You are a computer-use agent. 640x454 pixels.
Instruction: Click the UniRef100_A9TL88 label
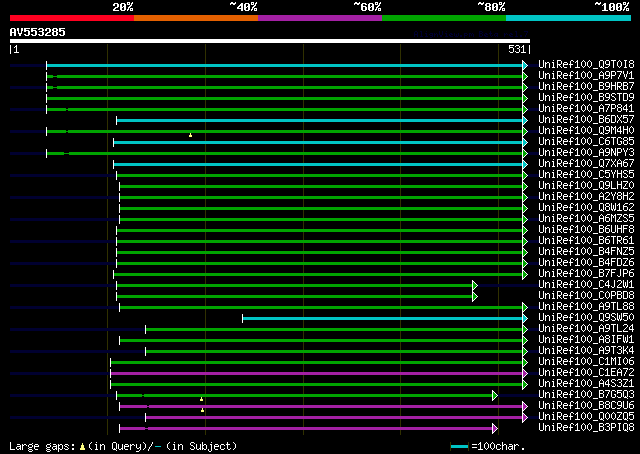tap(586, 307)
